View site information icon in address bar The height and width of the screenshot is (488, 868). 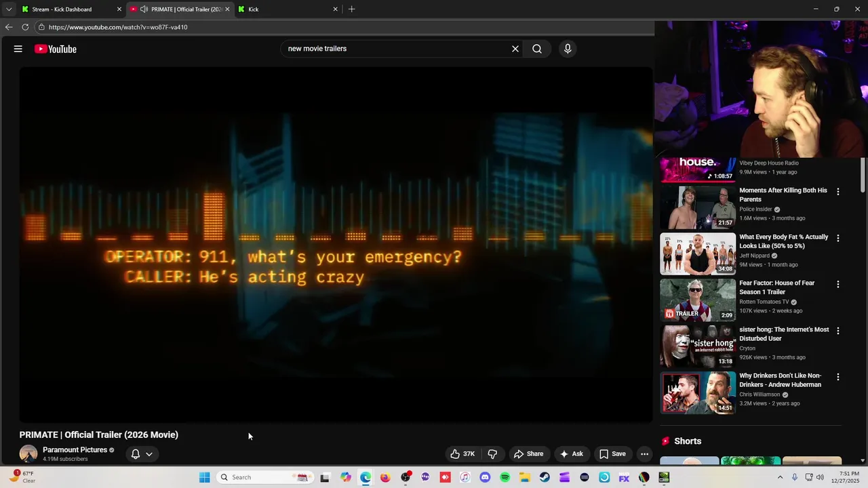tap(41, 27)
